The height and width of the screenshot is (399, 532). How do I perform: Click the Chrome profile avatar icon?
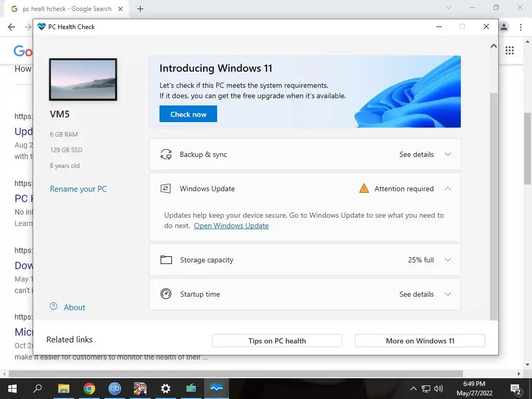(504, 27)
